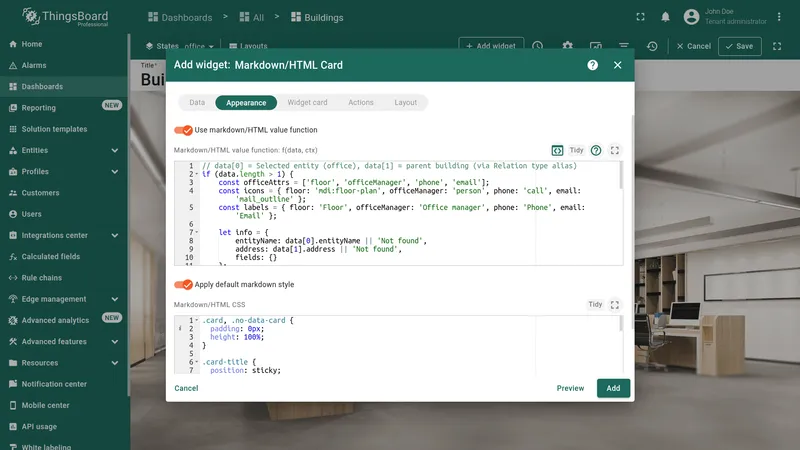Open Mobile center in the sidebar
Viewport: 800px width, 450px height.
point(64,406)
